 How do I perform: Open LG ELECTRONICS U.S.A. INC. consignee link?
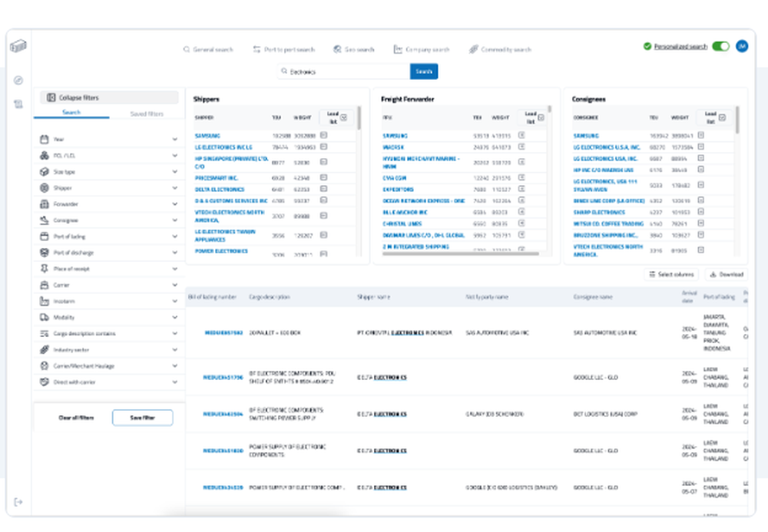point(607,147)
